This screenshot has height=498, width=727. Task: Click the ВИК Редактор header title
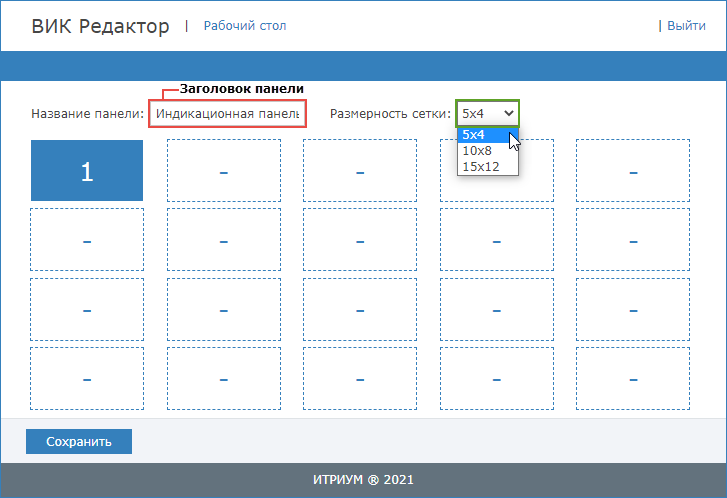pos(100,26)
